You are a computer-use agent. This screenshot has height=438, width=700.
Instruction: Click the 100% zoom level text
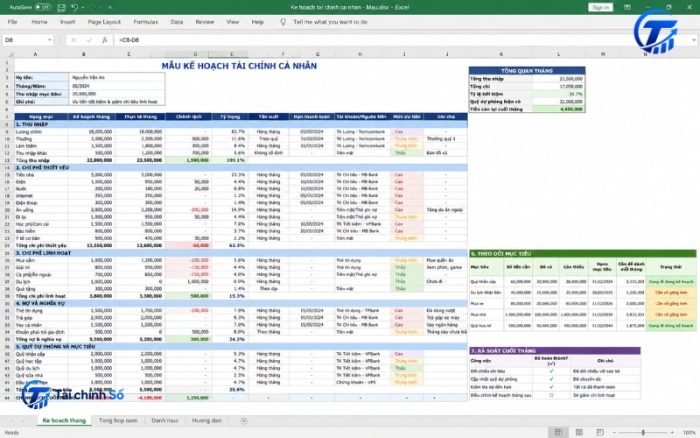689,432
